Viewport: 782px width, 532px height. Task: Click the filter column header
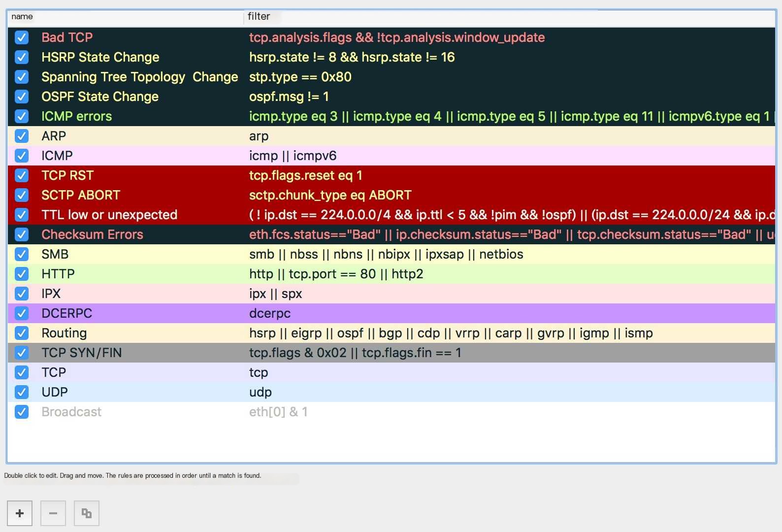pyautogui.click(x=510, y=17)
